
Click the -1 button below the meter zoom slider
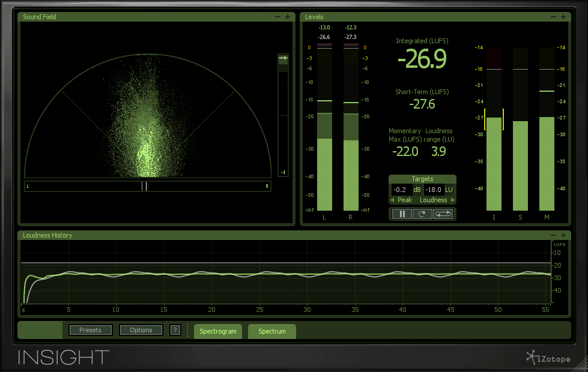pos(282,172)
